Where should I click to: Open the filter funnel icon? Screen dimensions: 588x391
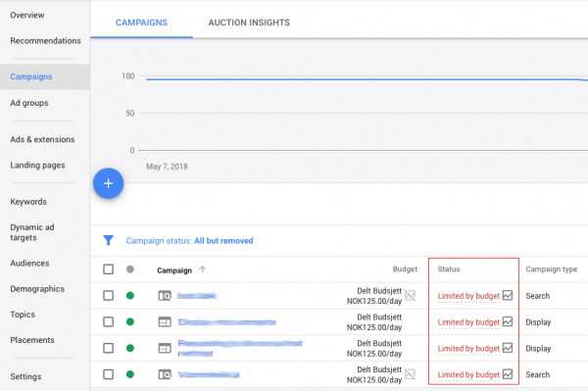(x=109, y=240)
